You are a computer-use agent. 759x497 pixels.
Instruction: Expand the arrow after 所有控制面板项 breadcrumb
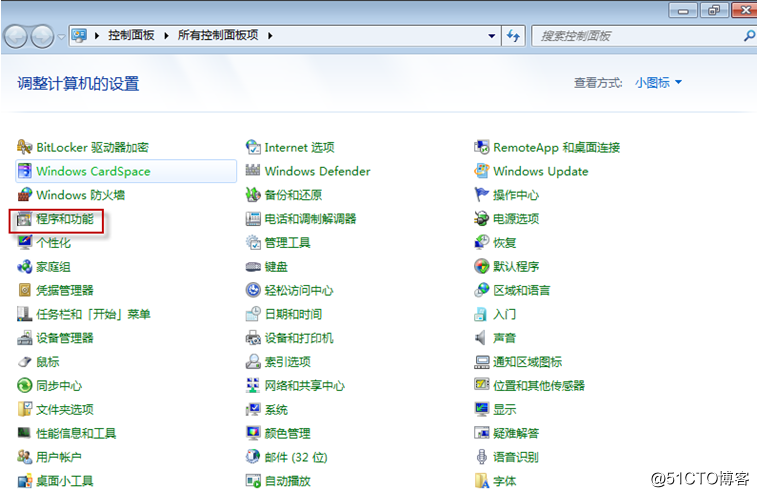click(x=270, y=35)
